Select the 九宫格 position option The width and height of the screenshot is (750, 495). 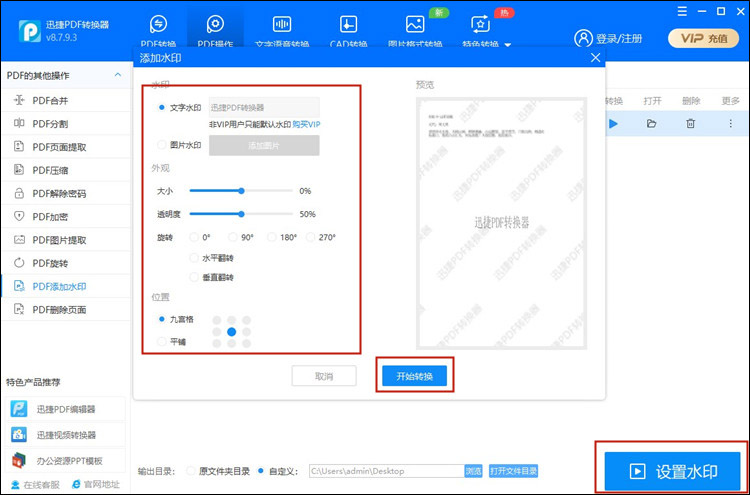coord(162,319)
